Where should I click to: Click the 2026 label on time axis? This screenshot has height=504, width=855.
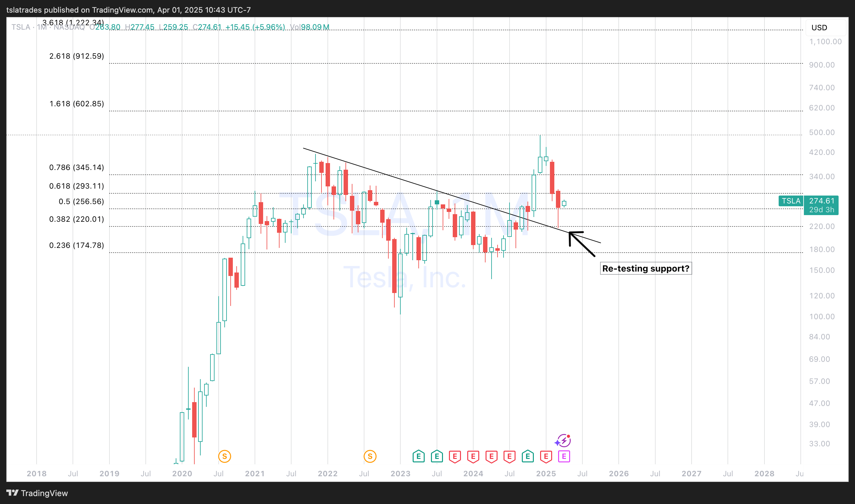[619, 473]
